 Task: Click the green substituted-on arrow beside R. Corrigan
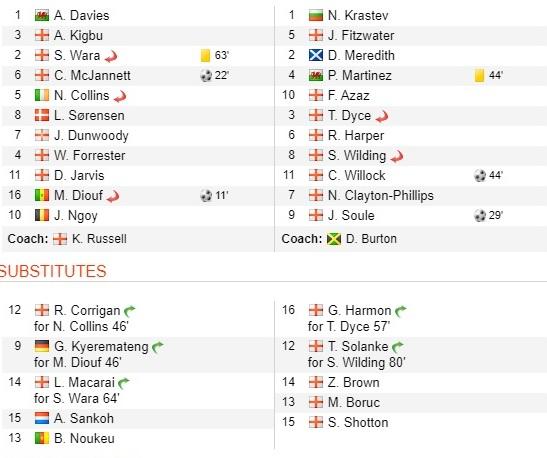[130, 310]
